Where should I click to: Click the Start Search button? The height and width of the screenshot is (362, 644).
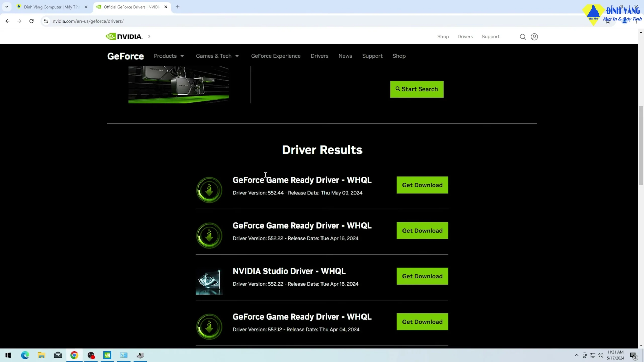(417, 89)
